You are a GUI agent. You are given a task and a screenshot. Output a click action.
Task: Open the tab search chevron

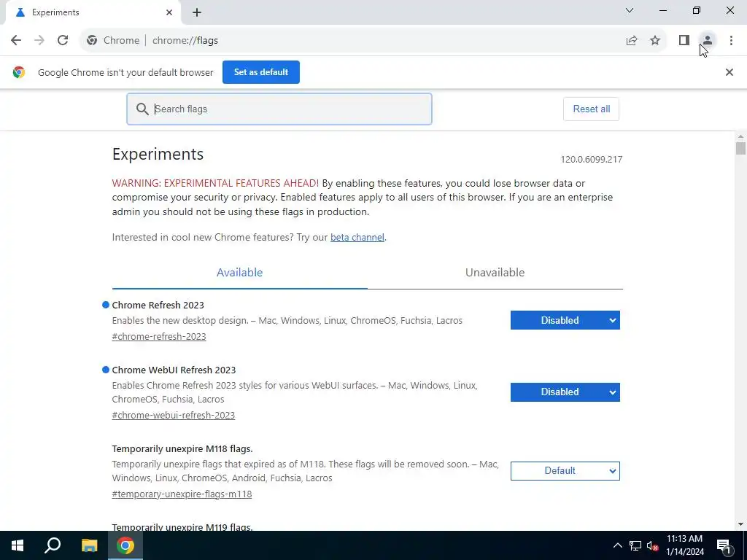630,10
